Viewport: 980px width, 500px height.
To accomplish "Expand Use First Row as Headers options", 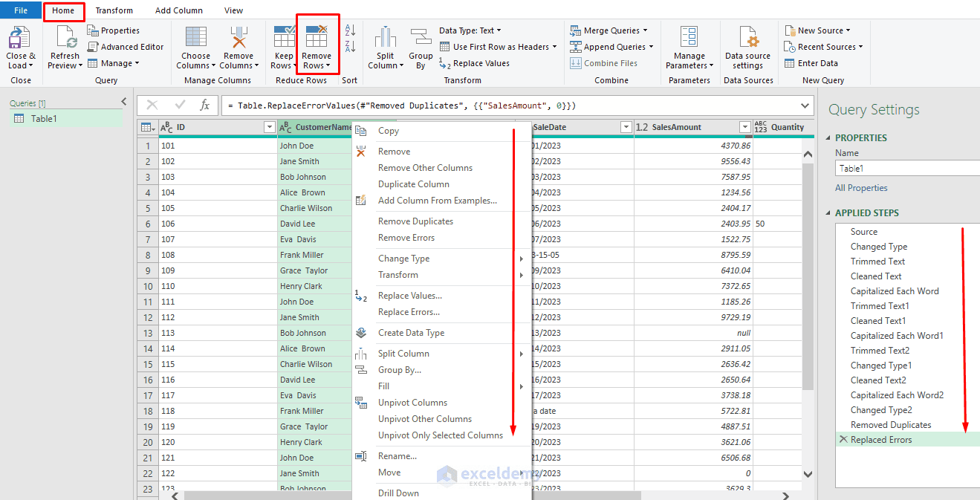I will [x=554, y=47].
